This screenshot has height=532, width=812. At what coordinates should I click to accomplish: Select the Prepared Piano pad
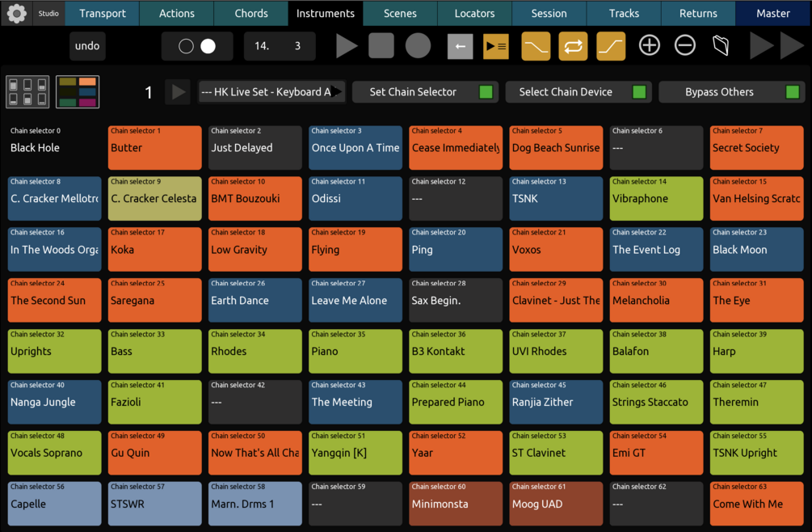[x=456, y=402]
